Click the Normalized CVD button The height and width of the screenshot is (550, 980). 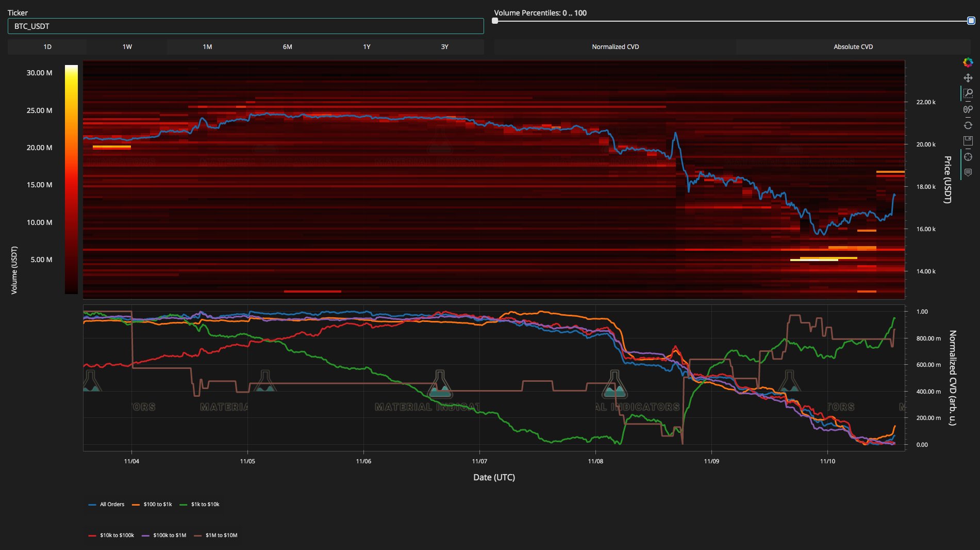[x=615, y=47]
